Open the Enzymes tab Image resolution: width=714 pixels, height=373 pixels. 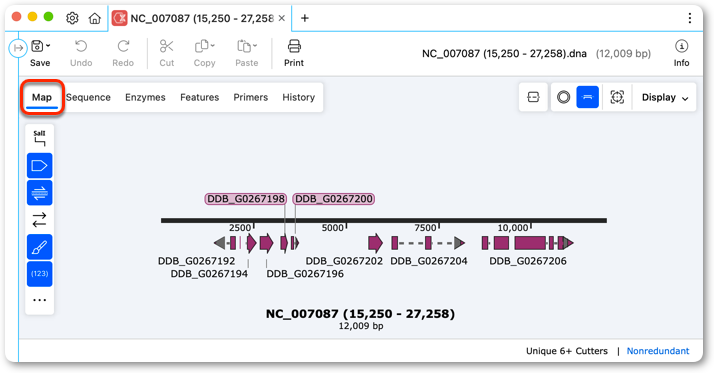tap(145, 97)
